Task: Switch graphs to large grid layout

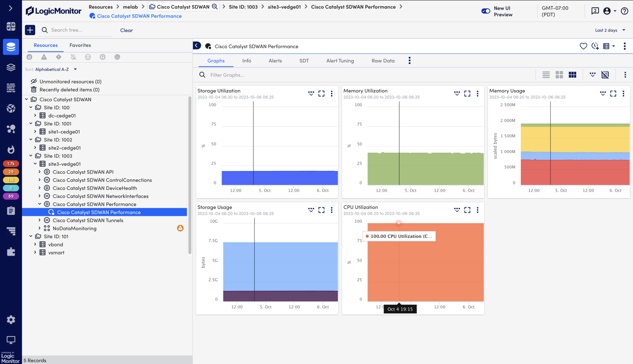Action: 559,75
